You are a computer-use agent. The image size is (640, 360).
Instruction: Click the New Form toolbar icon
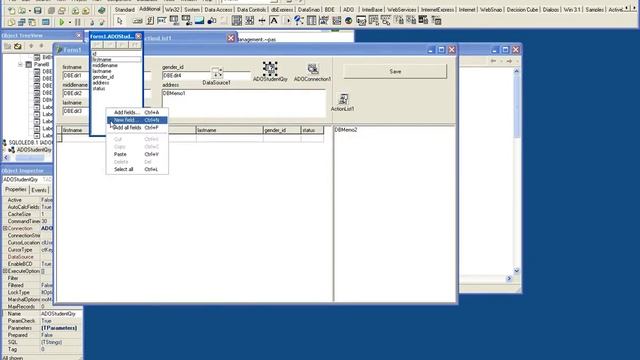coord(46,22)
